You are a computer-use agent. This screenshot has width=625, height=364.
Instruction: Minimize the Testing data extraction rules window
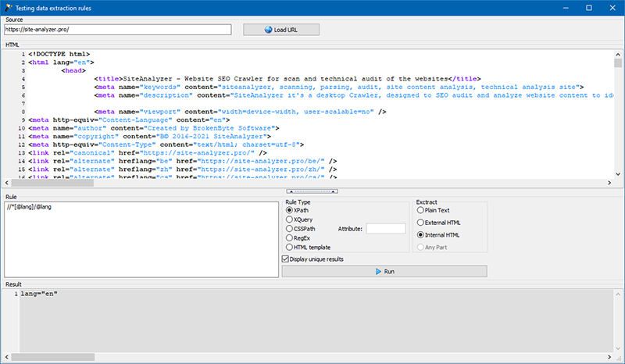[566, 8]
